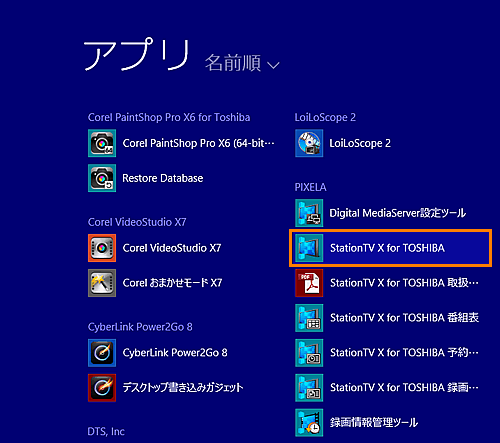Select the DTS, Inc group header
Screen dimensions: 500x443
tap(106, 432)
